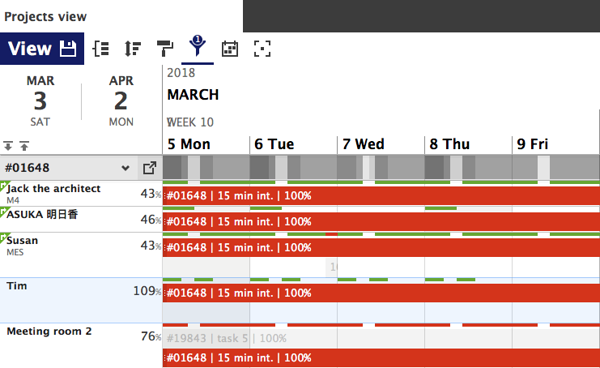Viewport: 600px width, 368px height.
Task: Expand all rows arrow icon
Action: click(8, 146)
